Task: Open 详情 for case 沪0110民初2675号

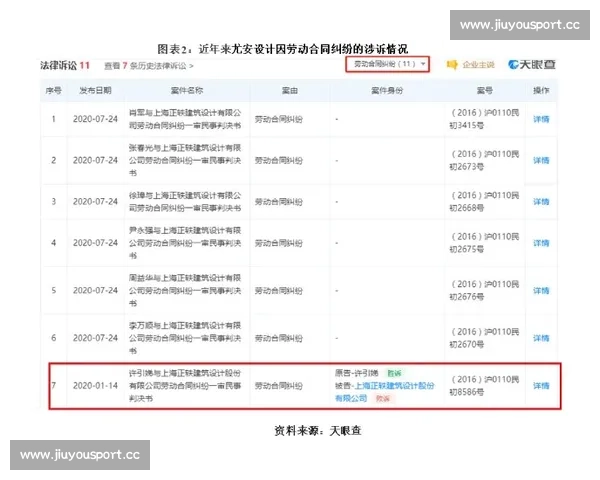Action: tap(541, 243)
